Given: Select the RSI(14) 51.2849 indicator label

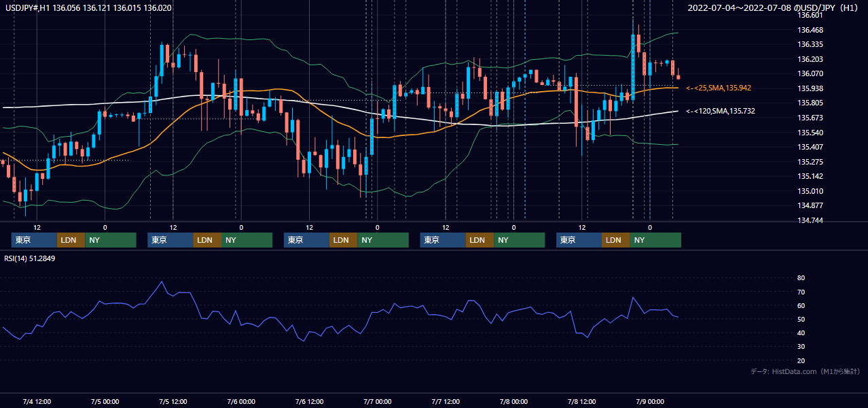Looking at the screenshot, I should pyautogui.click(x=30, y=258).
